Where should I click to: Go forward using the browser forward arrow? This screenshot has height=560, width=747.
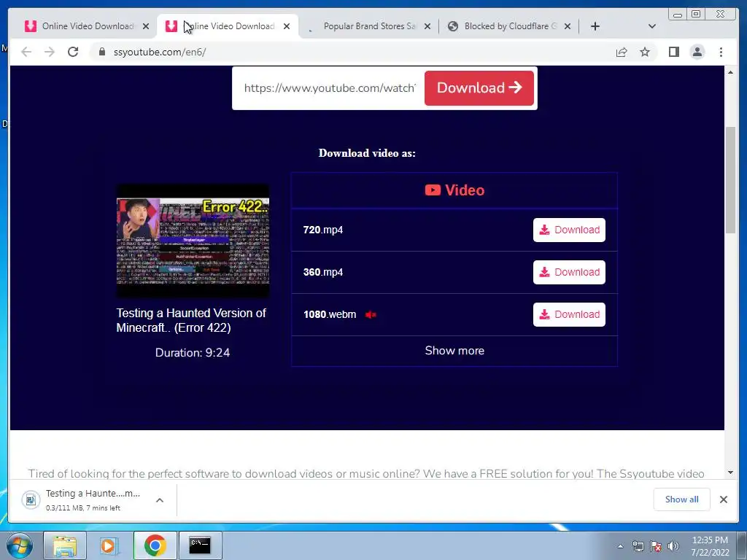click(50, 52)
